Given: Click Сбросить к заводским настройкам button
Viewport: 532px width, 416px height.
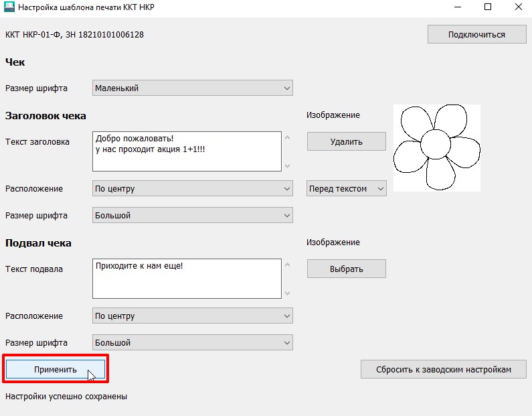Looking at the screenshot, I should (x=444, y=369).
